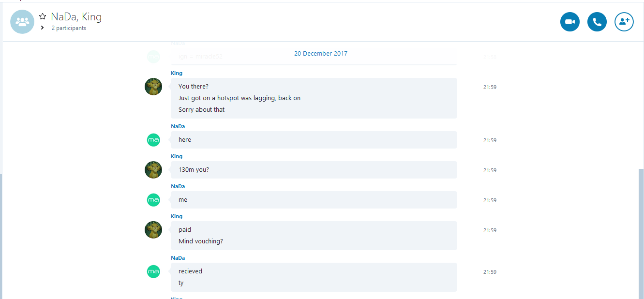Click King's avatar beside '130m you?'
Image resolution: width=644 pixels, height=299 pixels.
[153, 170]
